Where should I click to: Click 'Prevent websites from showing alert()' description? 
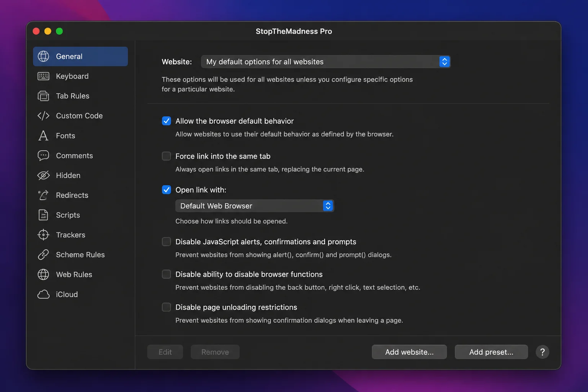[x=283, y=255]
